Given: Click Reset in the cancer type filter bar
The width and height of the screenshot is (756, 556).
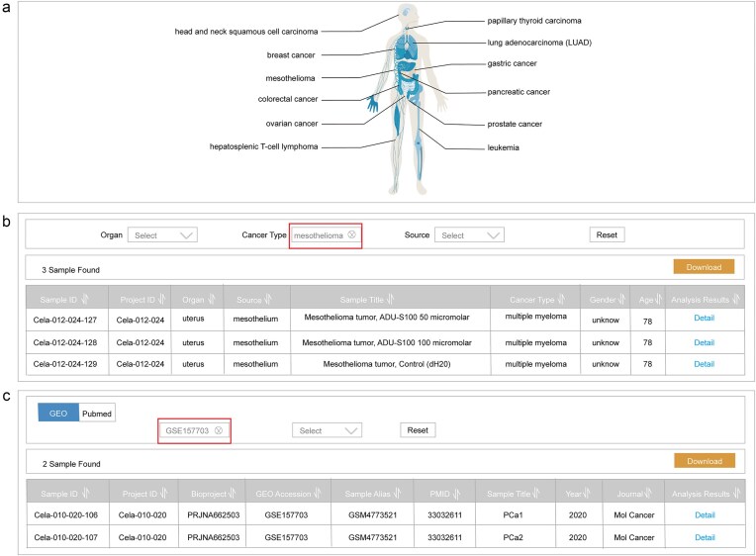Looking at the screenshot, I should click(607, 235).
